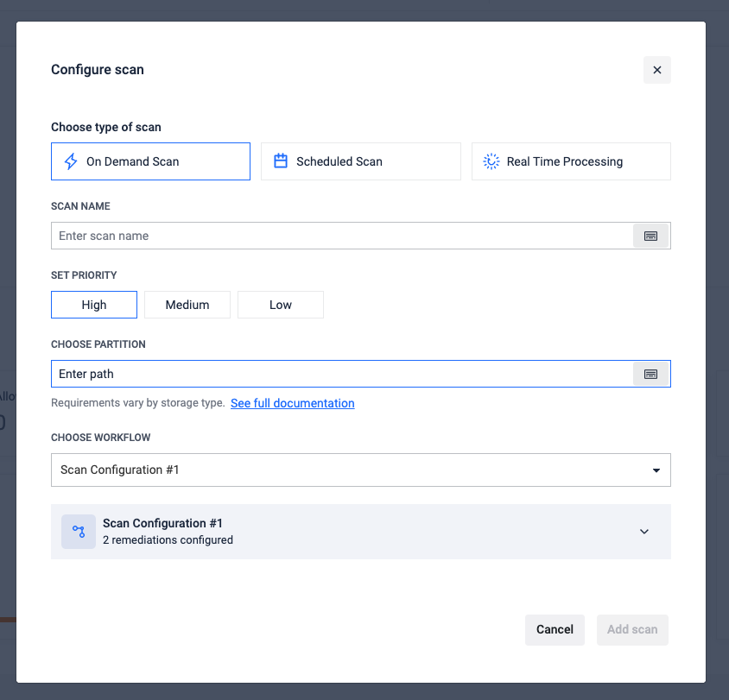Focus the Enter scan name field
Screen dimensions: 729x700
(343, 236)
